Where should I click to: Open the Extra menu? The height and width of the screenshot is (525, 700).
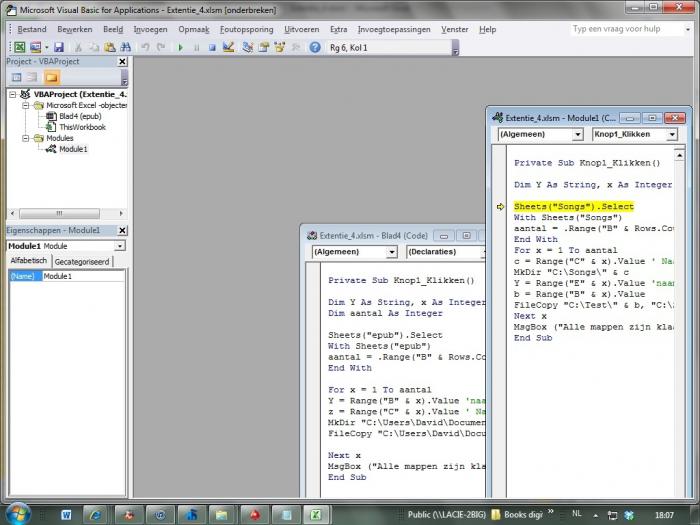point(338,29)
